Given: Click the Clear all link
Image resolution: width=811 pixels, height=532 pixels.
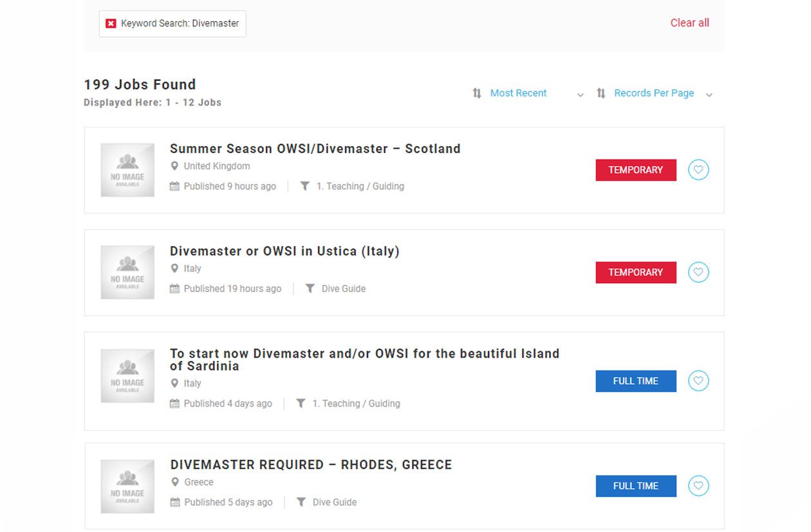Looking at the screenshot, I should [x=689, y=23].
